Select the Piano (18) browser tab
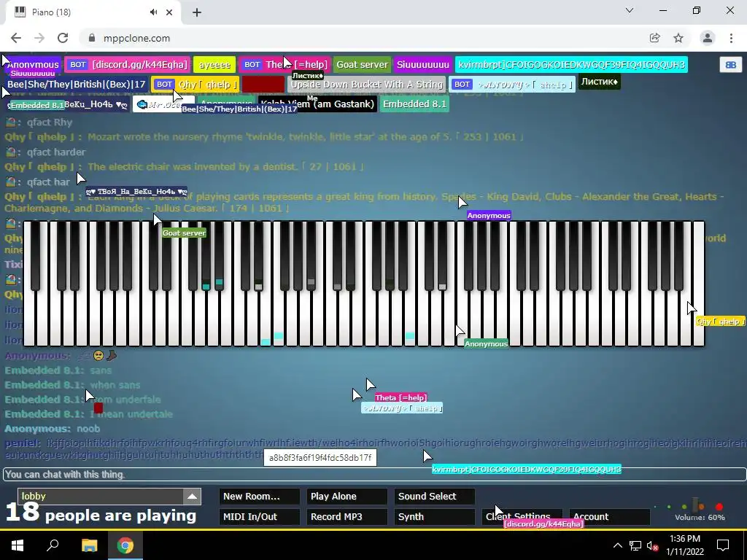Screen dimensions: 747x560 pyautogui.click(x=90, y=12)
